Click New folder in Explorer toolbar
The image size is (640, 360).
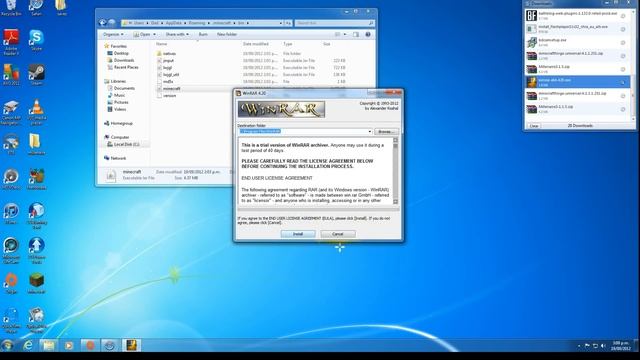point(227,35)
